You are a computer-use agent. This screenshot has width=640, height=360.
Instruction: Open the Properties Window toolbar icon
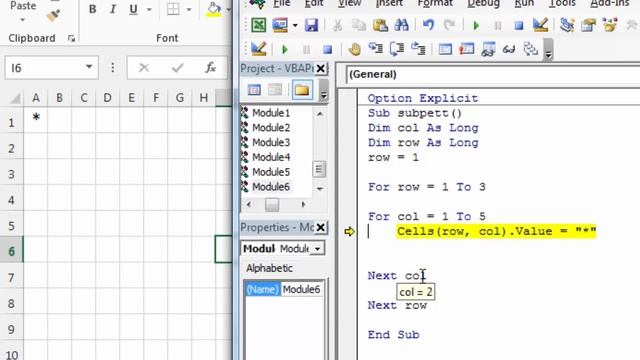pos(589,25)
